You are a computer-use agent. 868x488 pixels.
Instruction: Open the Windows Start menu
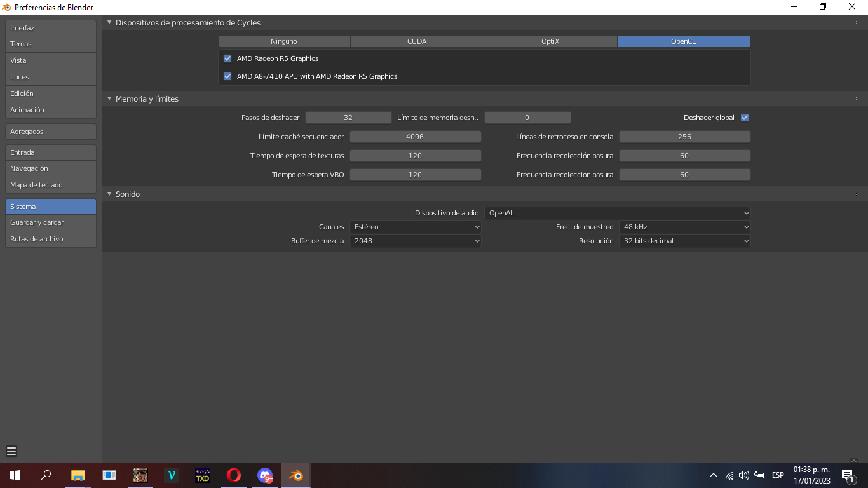pyautogui.click(x=15, y=475)
